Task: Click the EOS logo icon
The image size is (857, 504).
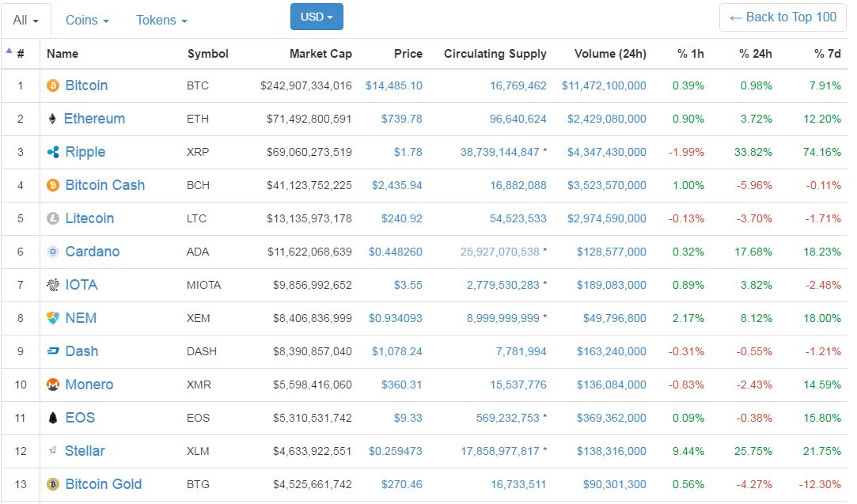Action: (53, 419)
